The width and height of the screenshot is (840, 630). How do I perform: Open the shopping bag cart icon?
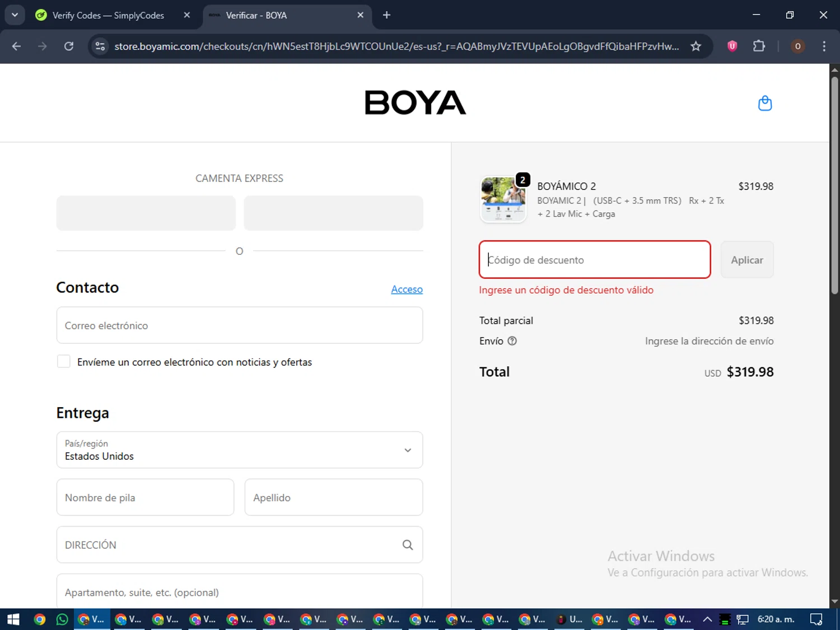click(x=764, y=103)
